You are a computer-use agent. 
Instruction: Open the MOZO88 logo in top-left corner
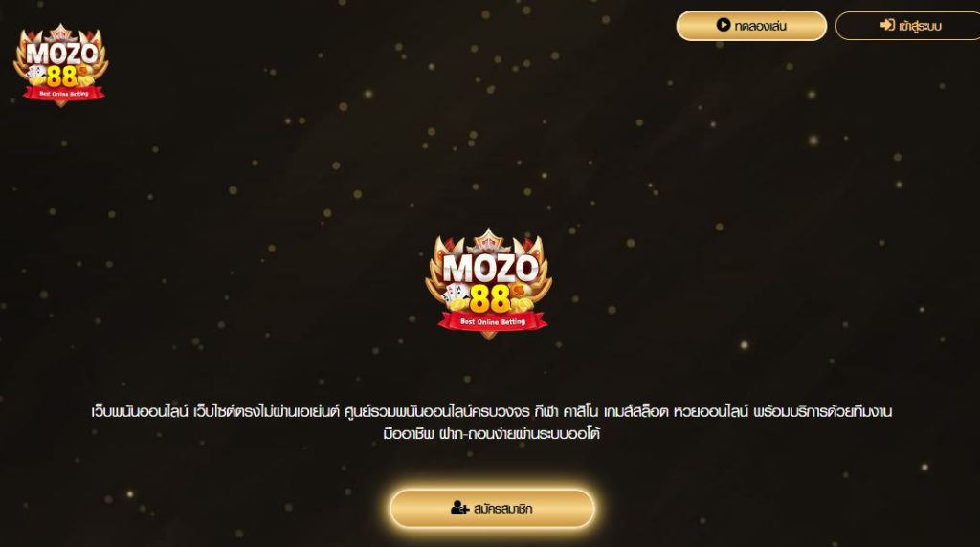coord(60,65)
